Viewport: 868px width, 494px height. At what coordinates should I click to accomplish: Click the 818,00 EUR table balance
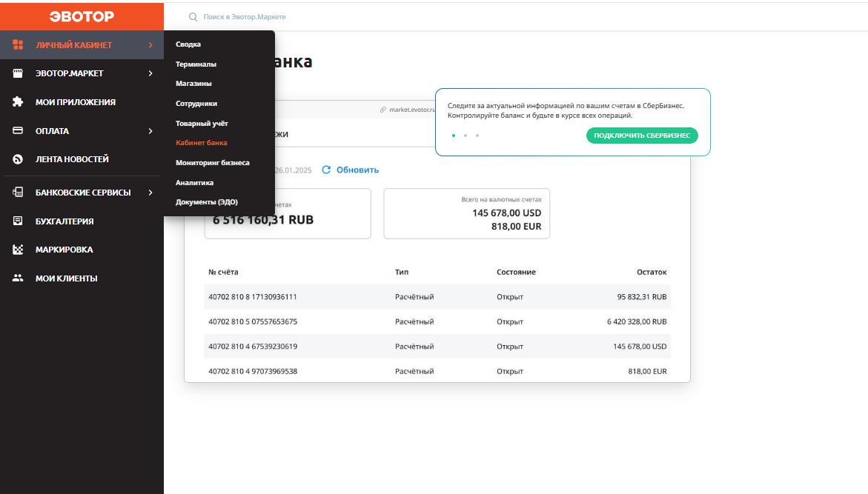point(647,372)
